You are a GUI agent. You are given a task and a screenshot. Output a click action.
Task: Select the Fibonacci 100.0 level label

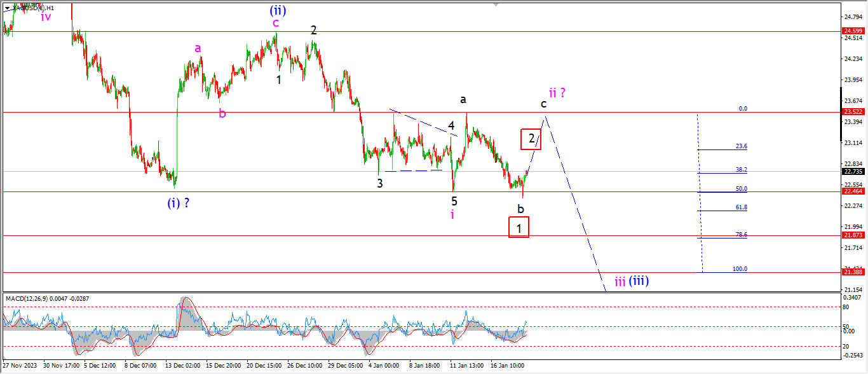(740, 269)
